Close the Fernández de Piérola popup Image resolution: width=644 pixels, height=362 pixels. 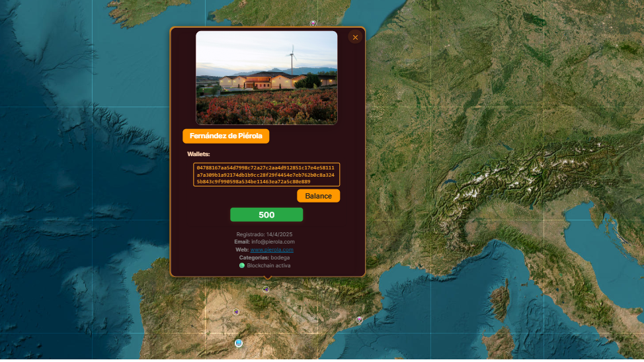[x=355, y=38]
